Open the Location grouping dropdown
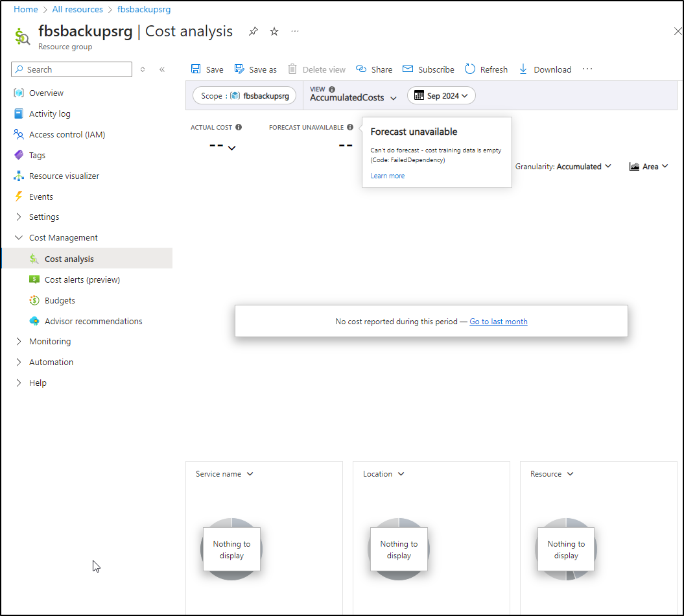This screenshot has height=616, width=684. [x=383, y=474]
